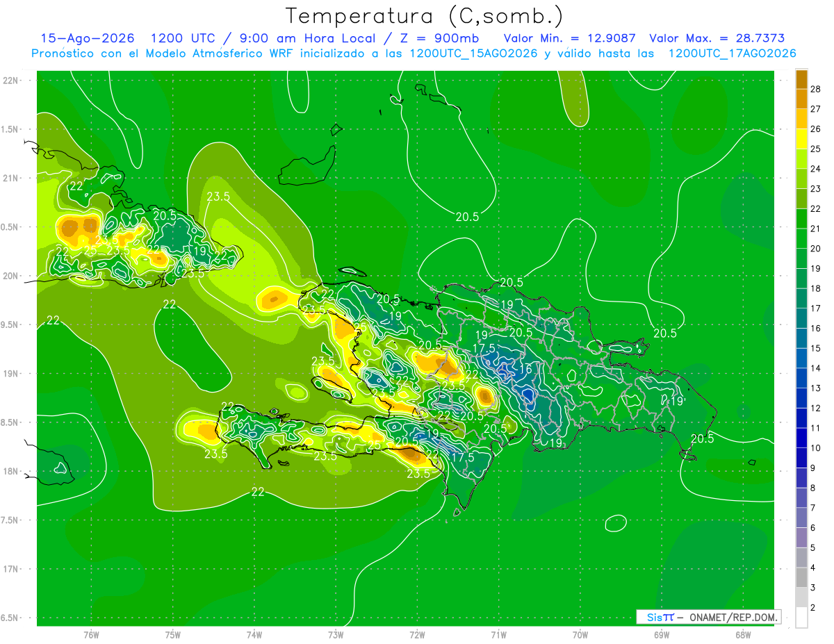This screenshot has width=834, height=644.
Task: Click legend swatch between 9 and 10
Action: click(801, 457)
